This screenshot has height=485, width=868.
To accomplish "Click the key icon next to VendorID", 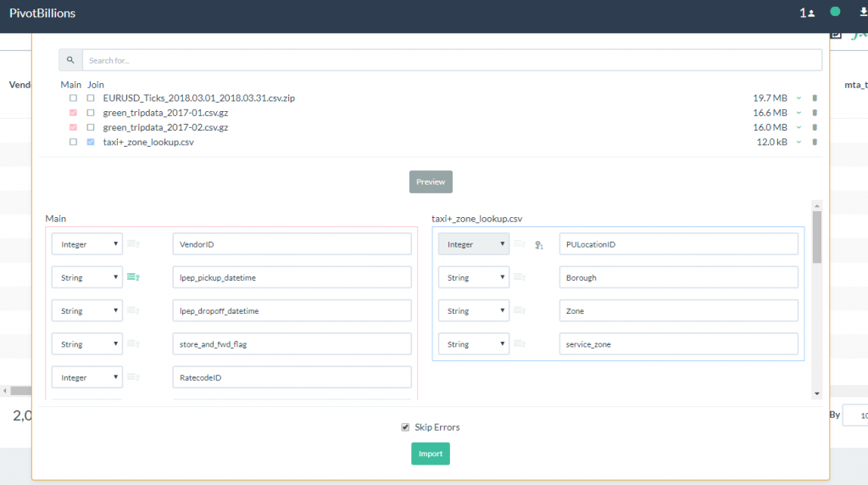I will pos(133,244).
